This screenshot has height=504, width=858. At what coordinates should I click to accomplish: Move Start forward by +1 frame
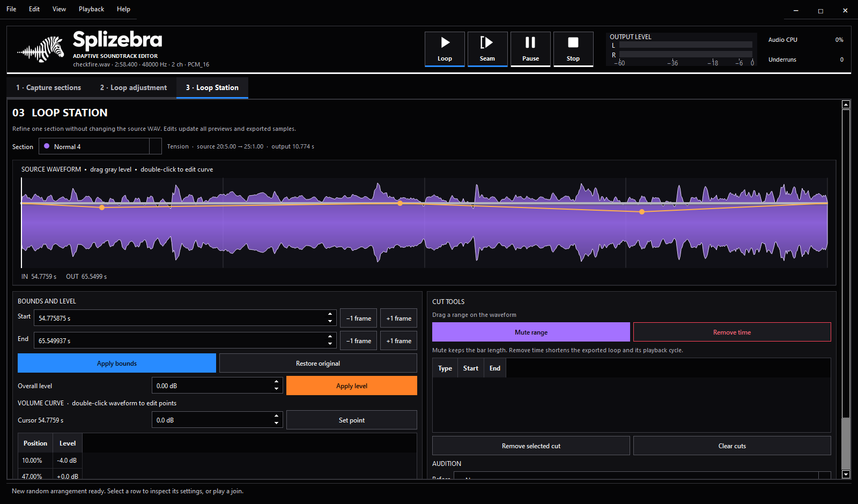[399, 318]
